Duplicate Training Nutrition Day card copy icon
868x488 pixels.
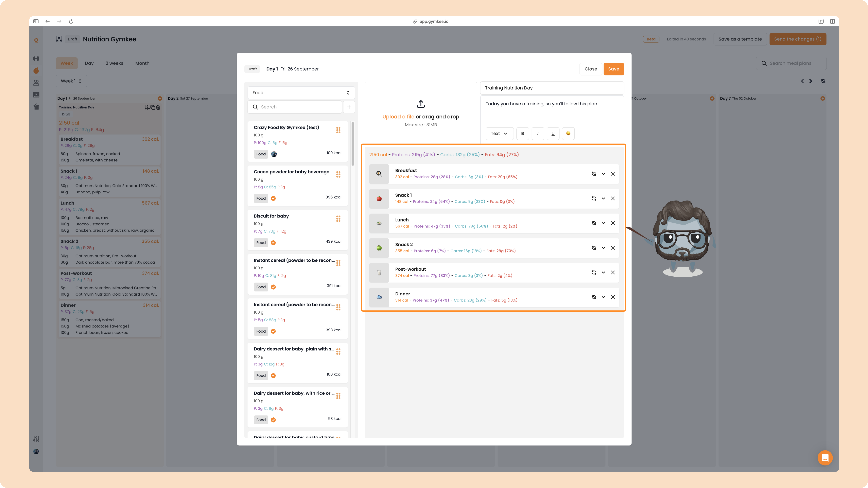click(153, 107)
